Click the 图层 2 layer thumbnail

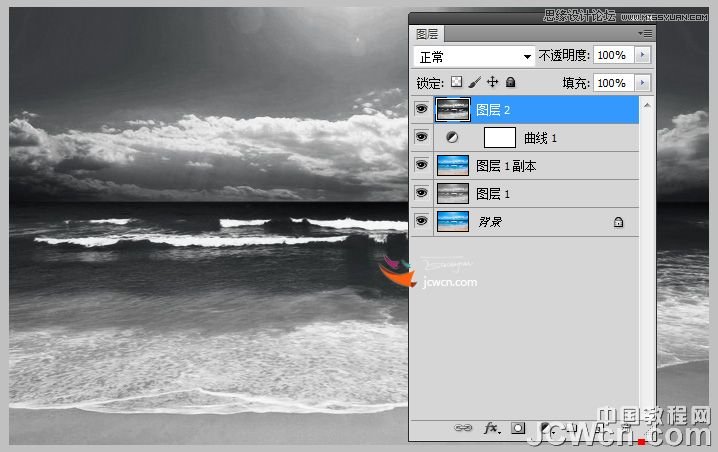452,109
